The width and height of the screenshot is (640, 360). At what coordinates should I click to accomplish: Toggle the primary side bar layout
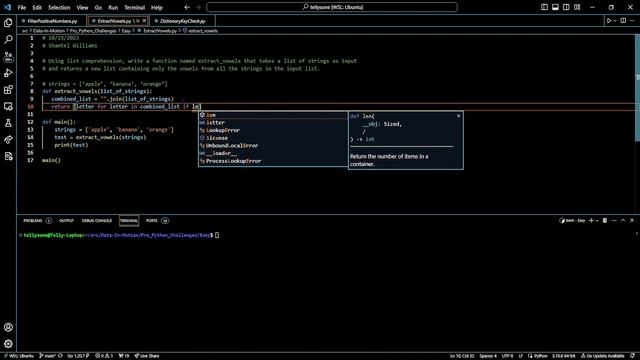pyautogui.click(x=544, y=7)
